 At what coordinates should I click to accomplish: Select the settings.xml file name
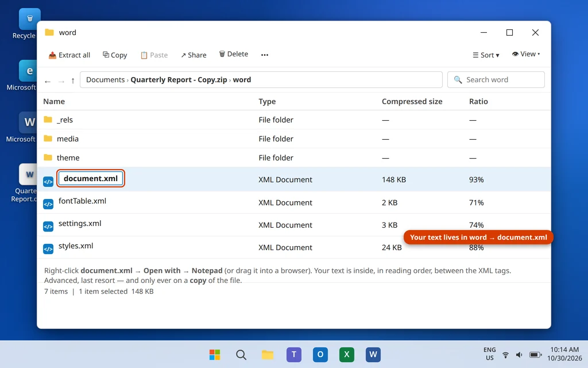(x=80, y=224)
